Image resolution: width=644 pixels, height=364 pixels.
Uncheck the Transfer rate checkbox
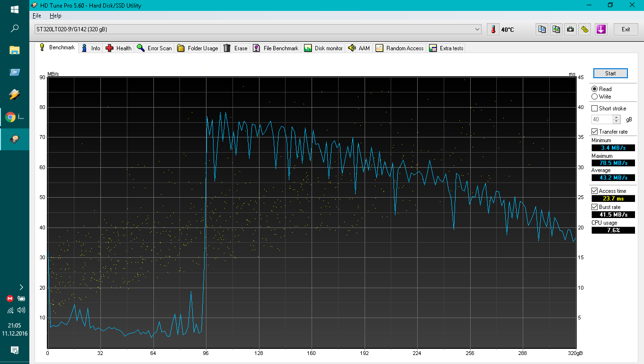595,132
